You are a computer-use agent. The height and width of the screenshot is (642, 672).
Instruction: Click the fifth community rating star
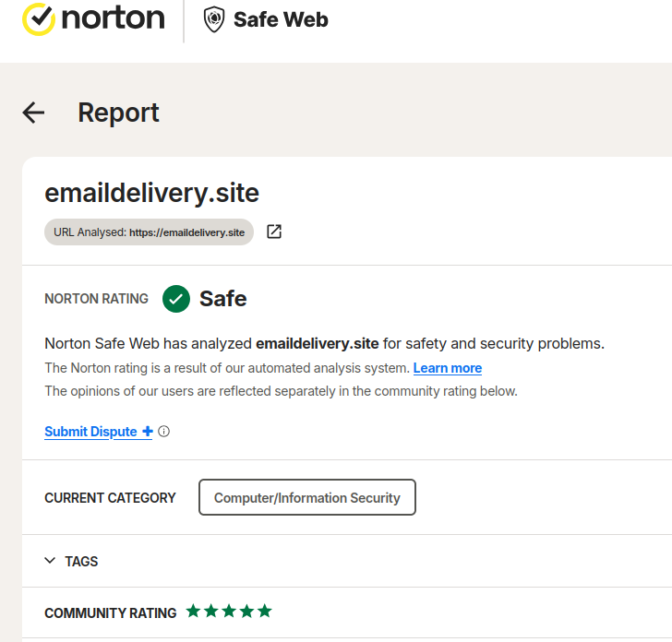pyautogui.click(x=265, y=611)
